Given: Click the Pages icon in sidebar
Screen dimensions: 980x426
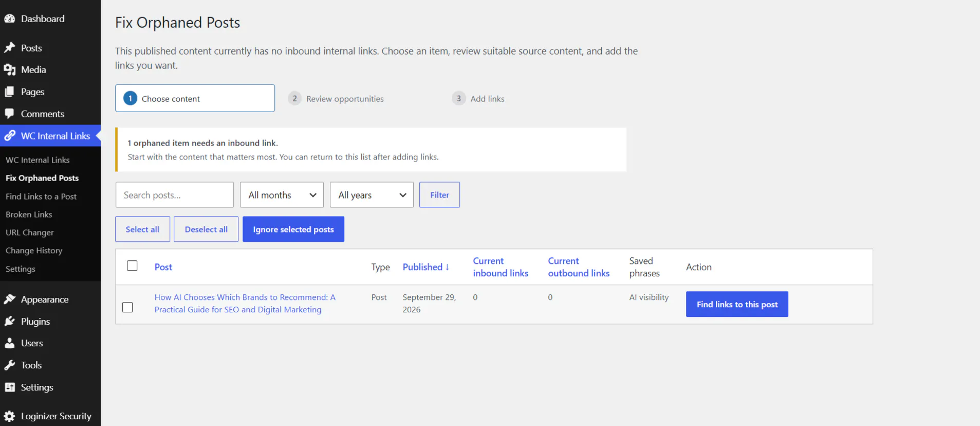Looking at the screenshot, I should (x=10, y=92).
